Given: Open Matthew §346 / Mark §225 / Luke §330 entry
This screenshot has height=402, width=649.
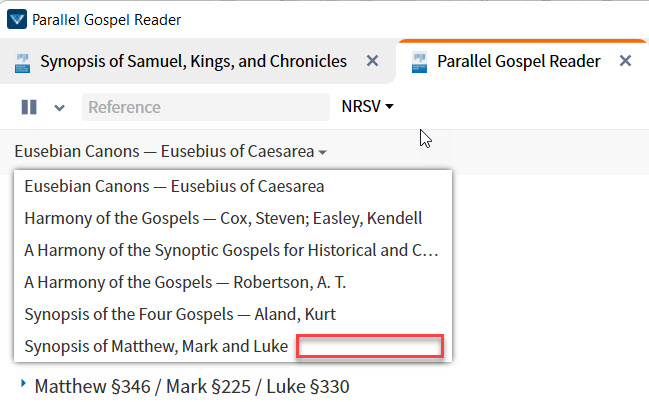Looking at the screenshot, I should click(192, 387).
